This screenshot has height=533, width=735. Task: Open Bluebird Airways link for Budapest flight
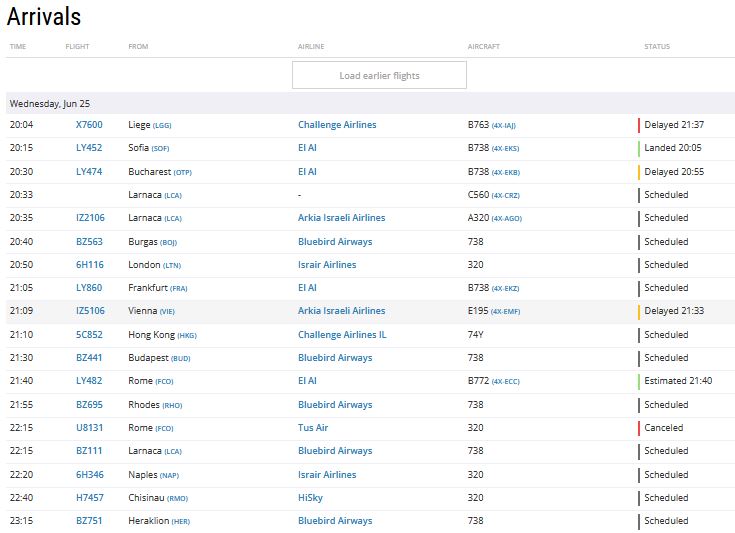335,357
